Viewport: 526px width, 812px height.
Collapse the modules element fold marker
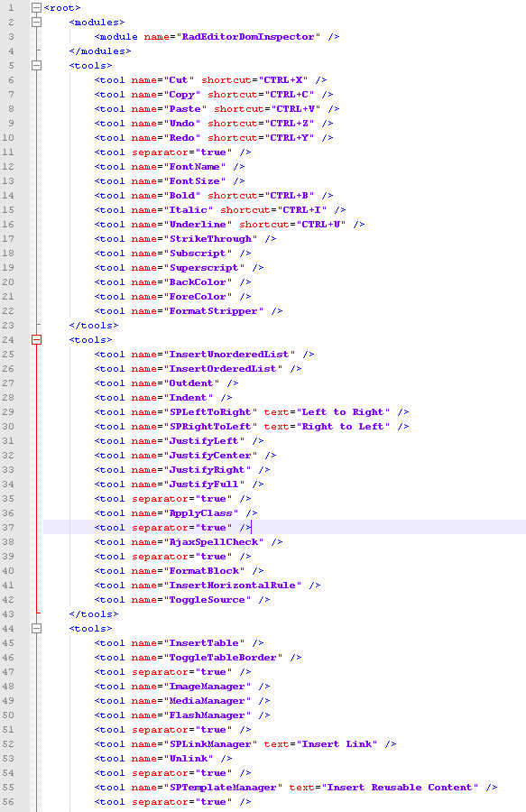pos(36,23)
